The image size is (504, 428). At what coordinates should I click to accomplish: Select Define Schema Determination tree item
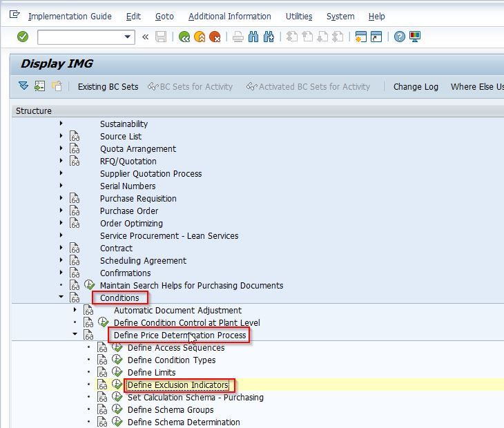pos(184,422)
